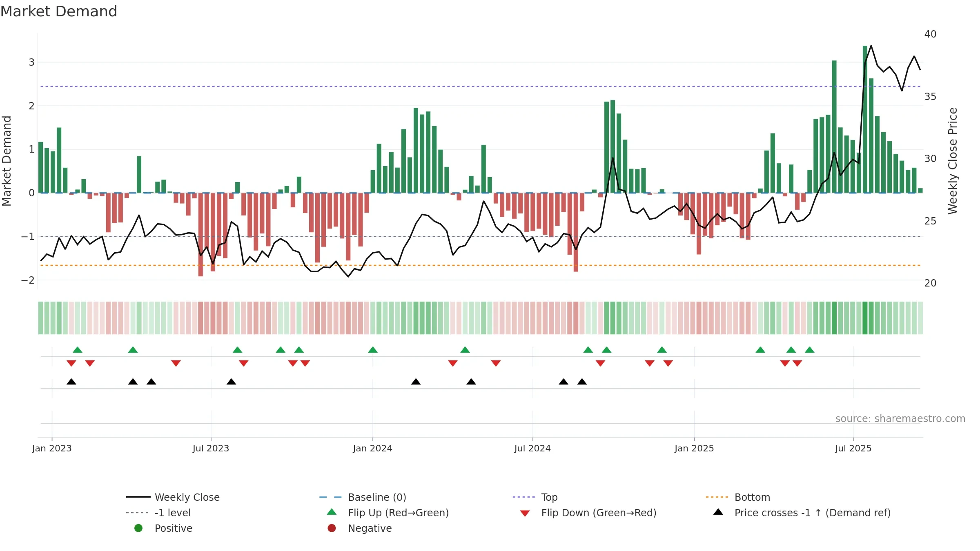Viewport: 980px width, 551px height.
Task: Click the -1 level legend label
Action: (173, 513)
